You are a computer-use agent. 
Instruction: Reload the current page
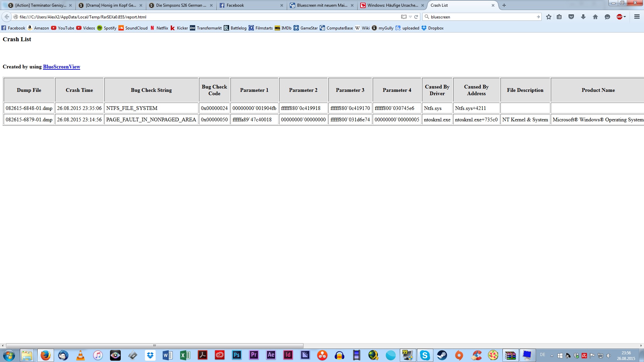coord(416,17)
